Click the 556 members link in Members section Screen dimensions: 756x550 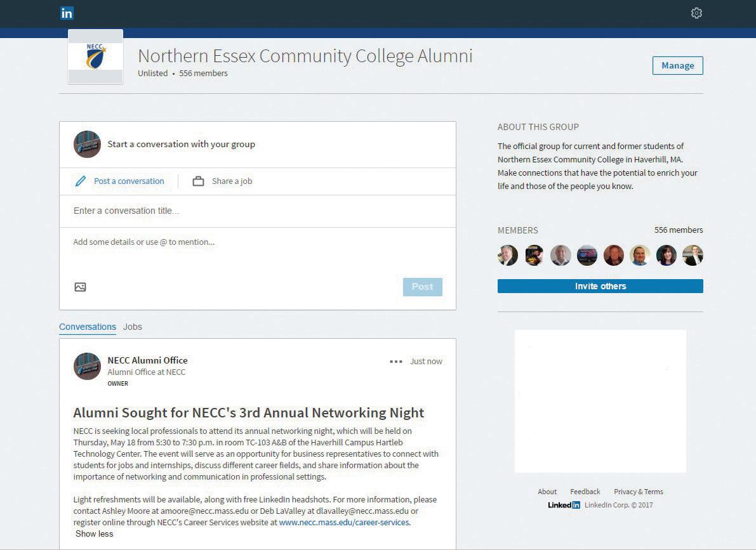[x=678, y=230]
